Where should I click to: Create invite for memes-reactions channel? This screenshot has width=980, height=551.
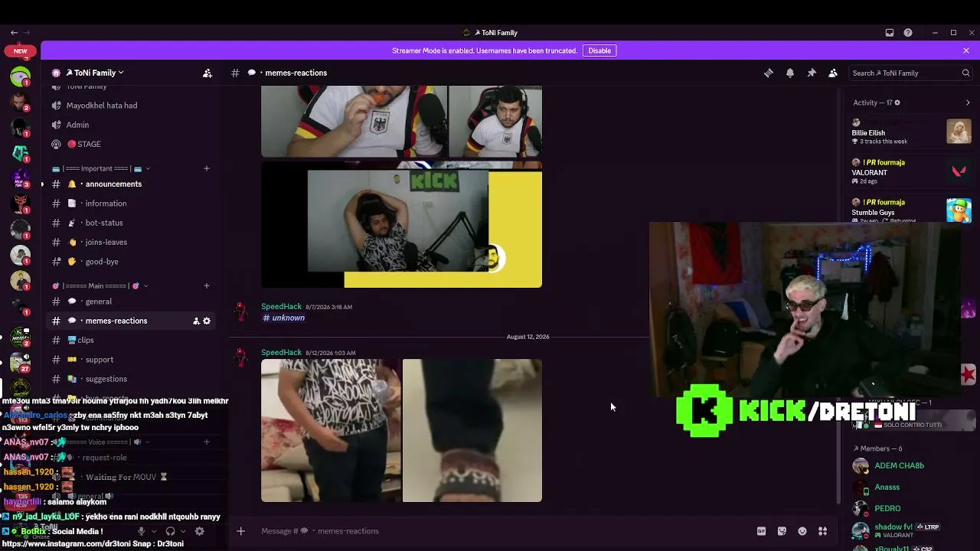click(x=196, y=321)
